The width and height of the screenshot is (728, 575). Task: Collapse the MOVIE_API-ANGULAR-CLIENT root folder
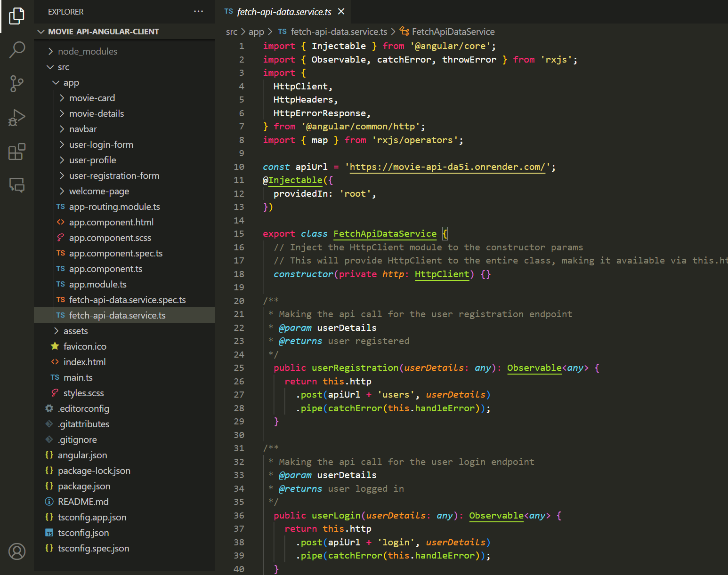pyautogui.click(x=124, y=32)
